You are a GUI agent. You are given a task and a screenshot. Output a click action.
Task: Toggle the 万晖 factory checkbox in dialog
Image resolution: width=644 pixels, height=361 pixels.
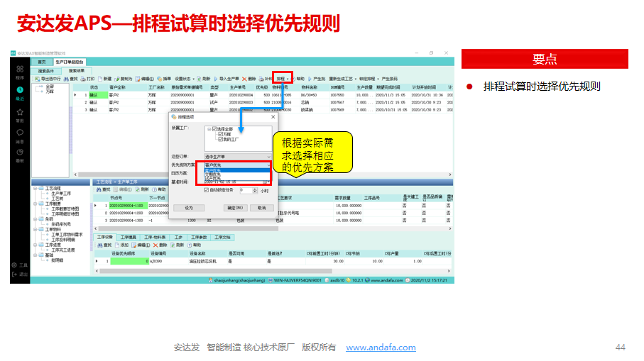click(x=221, y=134)
